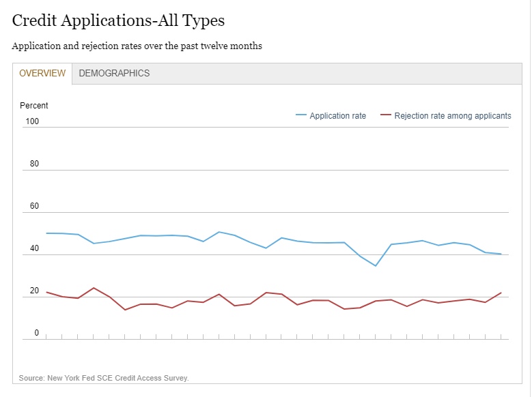Click the lowest dip of the blue line

[x=375, y=265]
